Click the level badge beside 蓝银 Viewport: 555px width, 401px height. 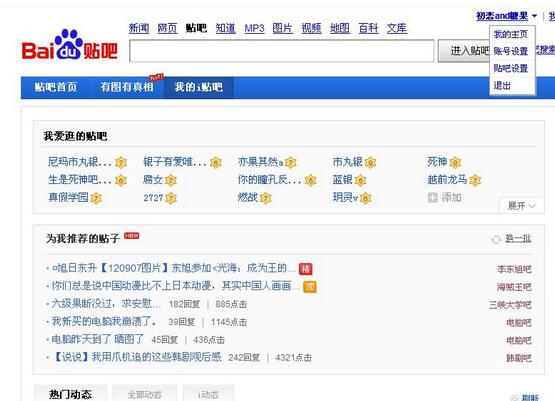pos(360,181)
